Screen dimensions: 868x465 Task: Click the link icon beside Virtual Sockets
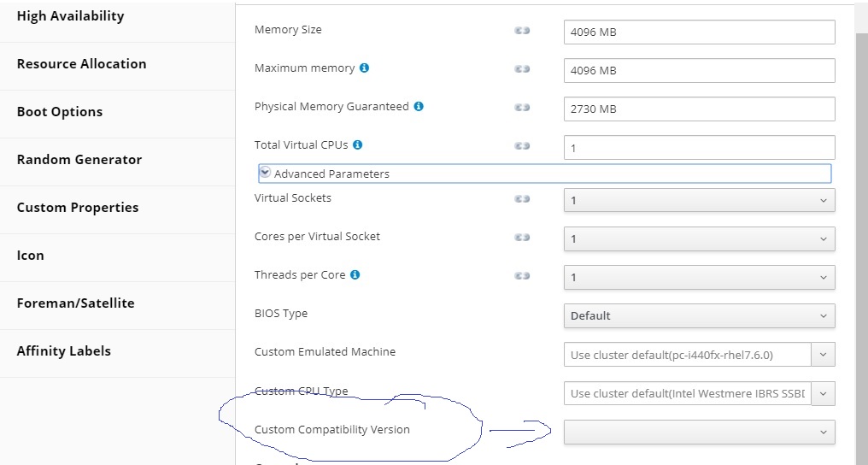522,199
